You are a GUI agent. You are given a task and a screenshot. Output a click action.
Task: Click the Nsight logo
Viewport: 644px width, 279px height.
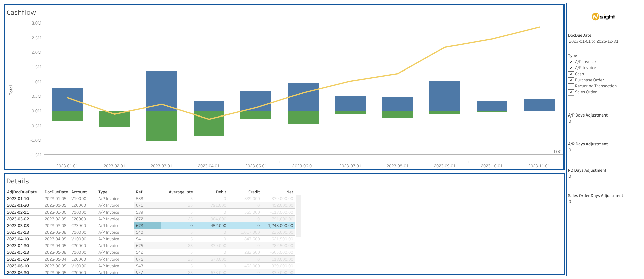603,17
